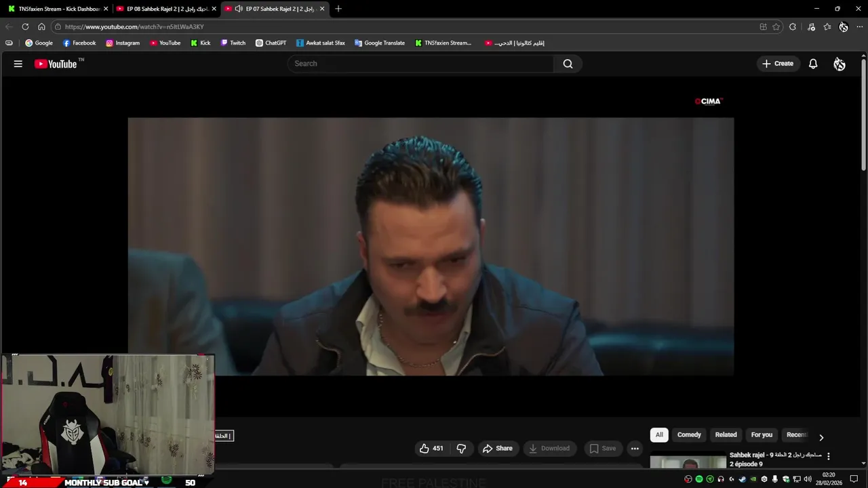
Task: Select the Comedy filter chip
Action: [x=689, y=434]
